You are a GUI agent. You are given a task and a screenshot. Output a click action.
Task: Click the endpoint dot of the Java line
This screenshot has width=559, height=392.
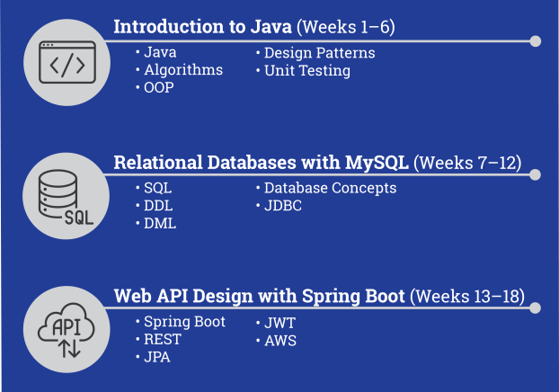click(x=535, y=41)
